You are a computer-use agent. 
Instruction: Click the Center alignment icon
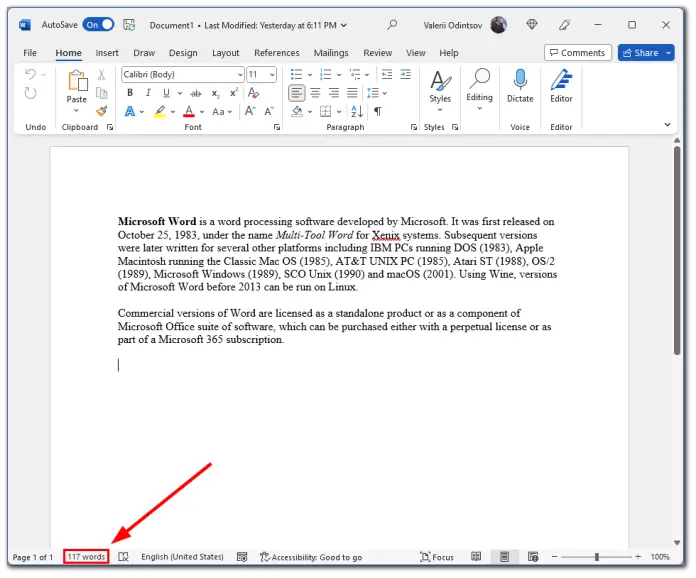(x=315, y=93)
